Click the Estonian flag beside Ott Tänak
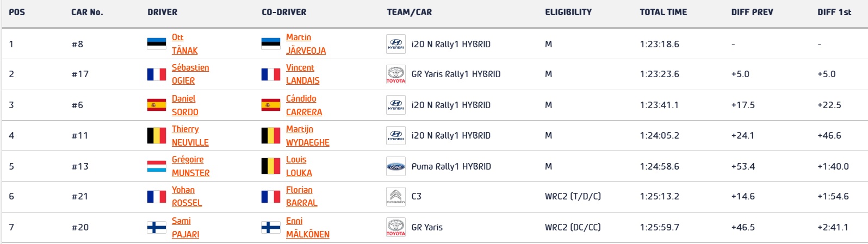868x244 pixels. (x=157, y=44)
